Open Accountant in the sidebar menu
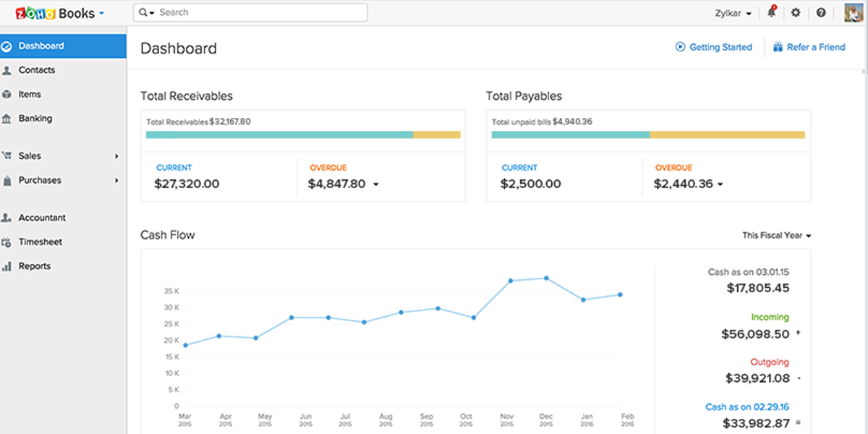The image size is (868, 434). pos(42,218)
